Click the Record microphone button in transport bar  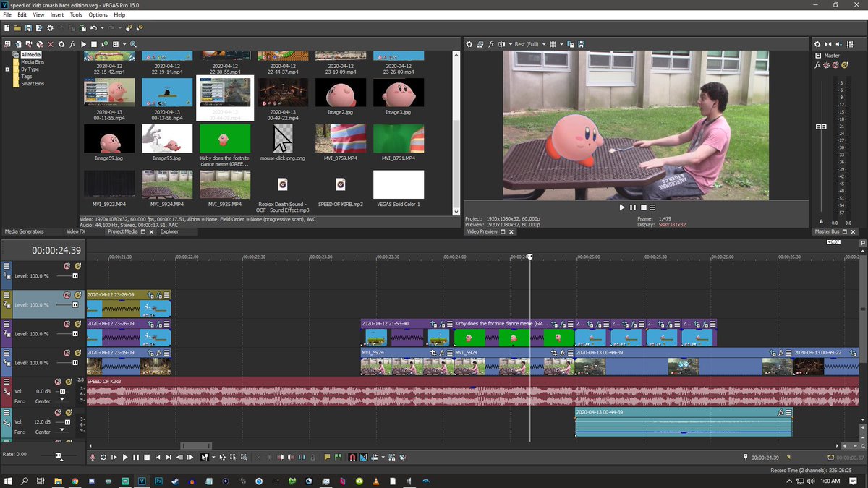[92, 457]
